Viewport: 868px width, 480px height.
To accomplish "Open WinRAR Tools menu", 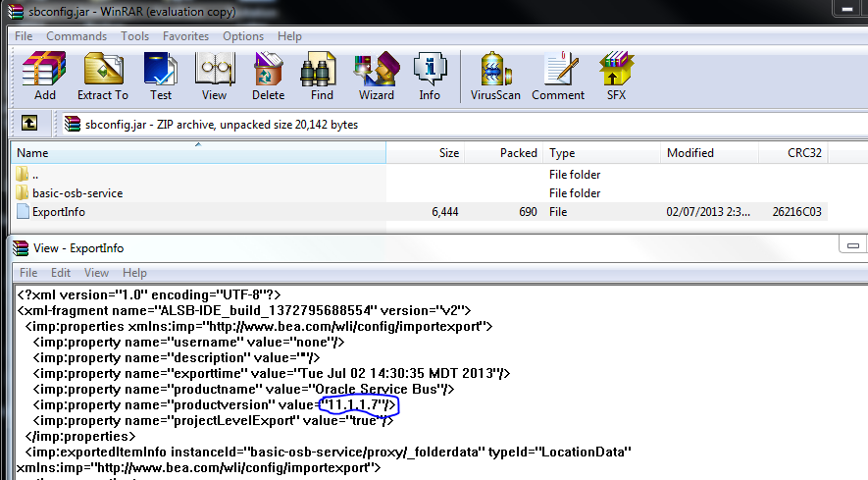I will (x=135, y=36).
